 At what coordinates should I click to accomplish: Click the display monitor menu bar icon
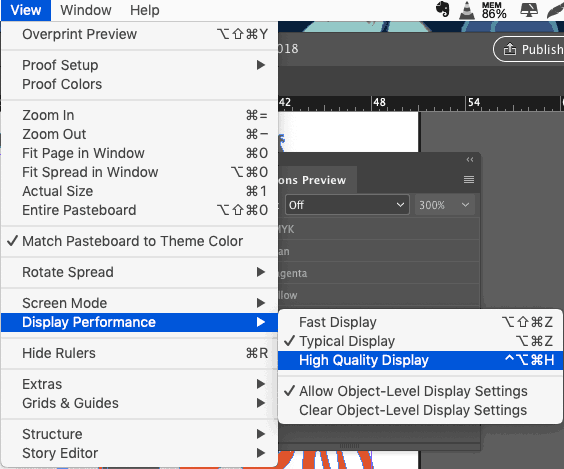529,10
